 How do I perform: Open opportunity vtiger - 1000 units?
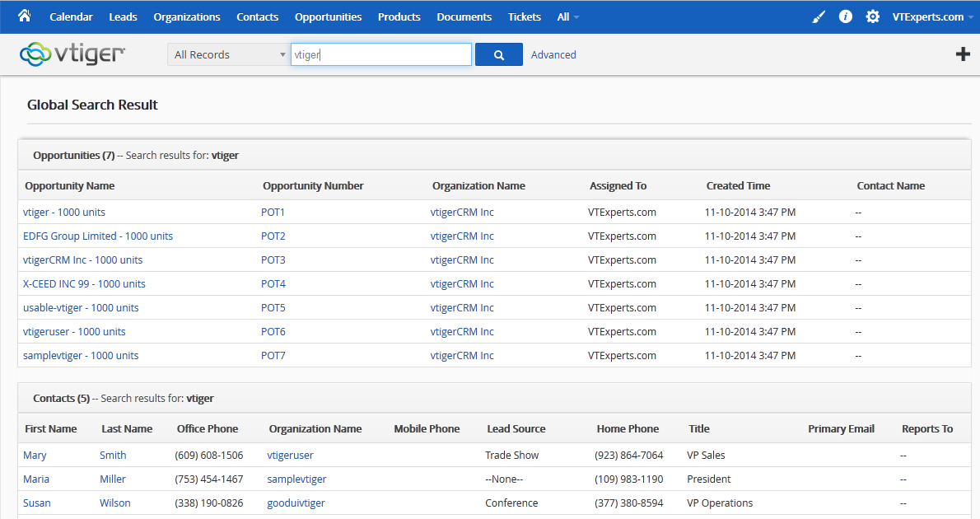click(63, 212)
